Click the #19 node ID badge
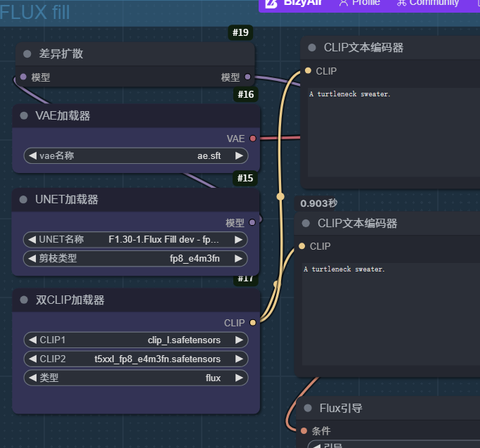The image size is (480, 448). pyautogui.click(x=240, y=32)
